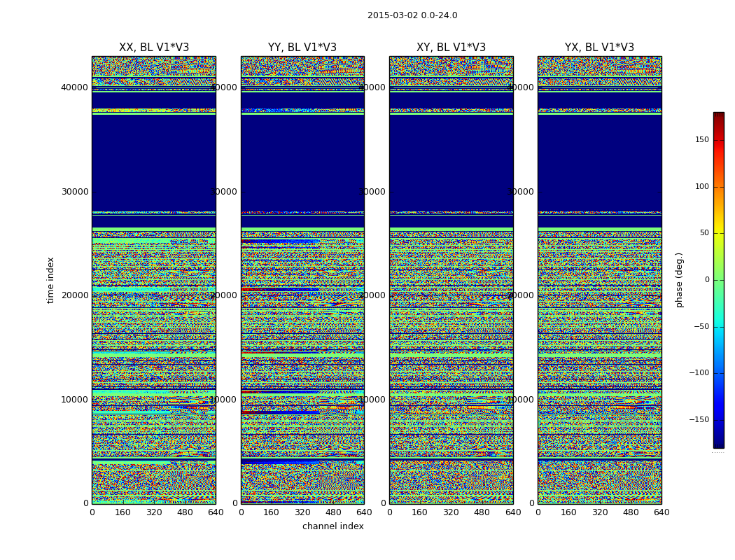Select the "XY, BL V1*V3" subplot title

coord(451,48)
